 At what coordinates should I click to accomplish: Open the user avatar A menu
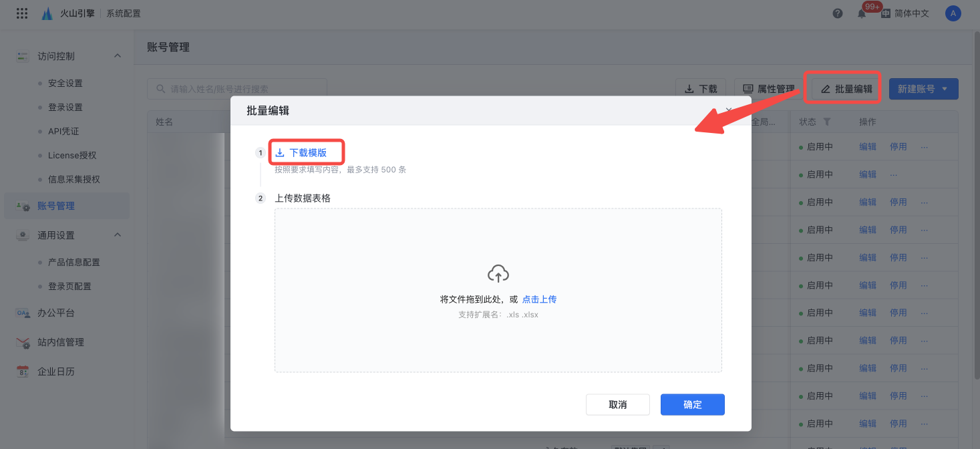pos(953,13)
